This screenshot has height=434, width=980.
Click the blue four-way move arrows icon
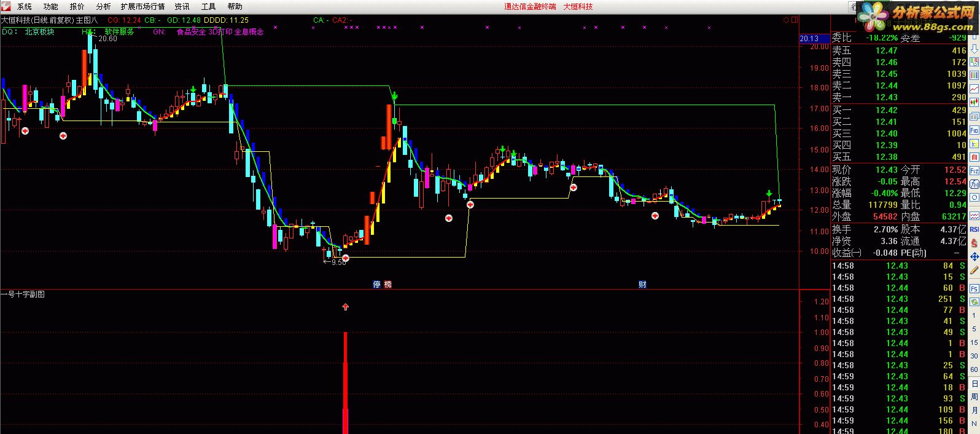click(974, 256)
